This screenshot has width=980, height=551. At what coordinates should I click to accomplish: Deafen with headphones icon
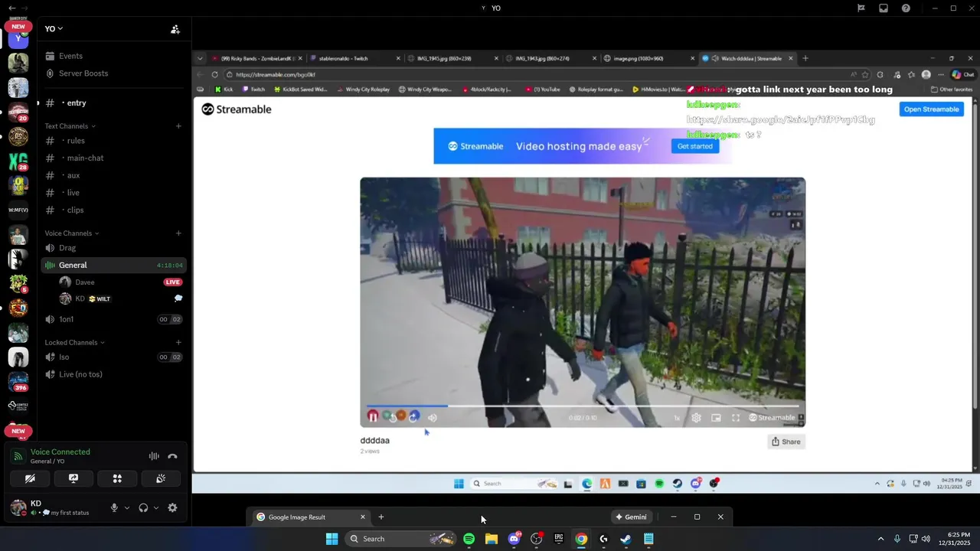(143, 507)
